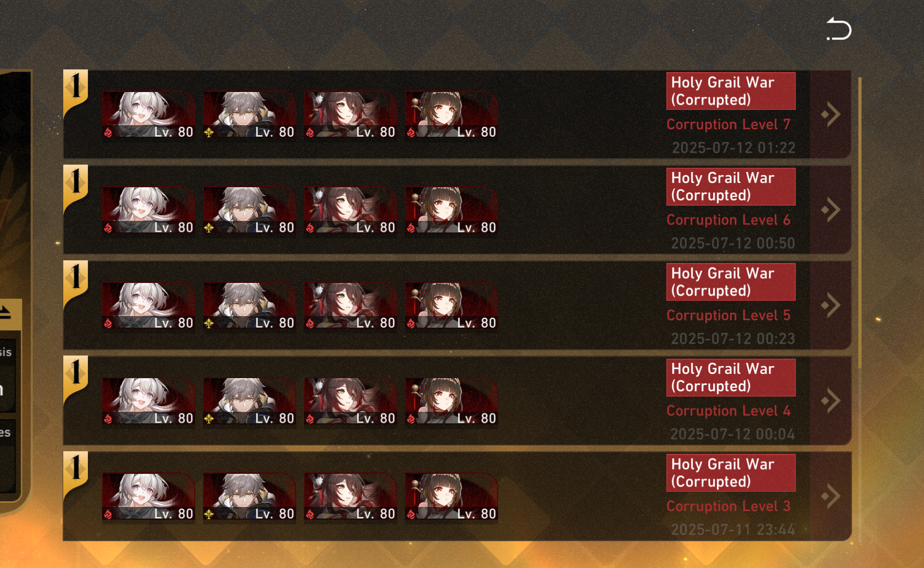
Task: Select gray-haired character in Level 7 row
Action: coord(249,115)
